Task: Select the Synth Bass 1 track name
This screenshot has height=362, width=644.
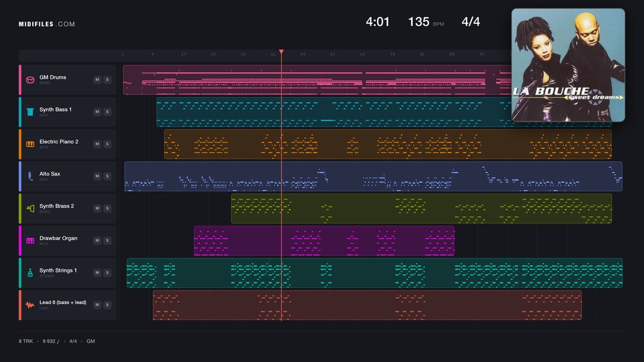Action: tap(56, 109)
